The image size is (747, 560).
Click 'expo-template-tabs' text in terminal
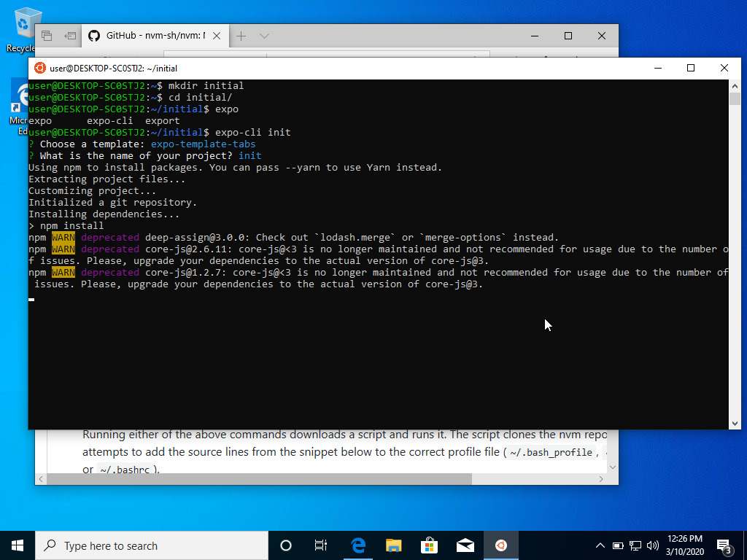[204, 144]
